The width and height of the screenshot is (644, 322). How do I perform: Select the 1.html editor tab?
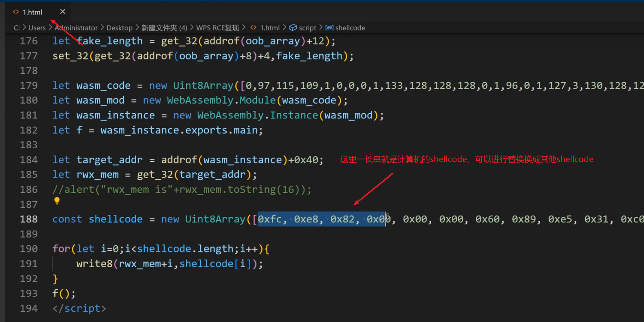(32, 12)
